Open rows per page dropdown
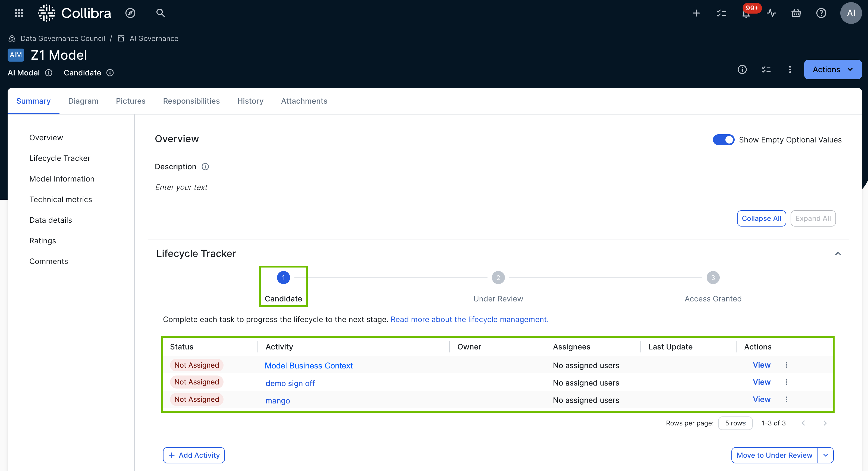This screenshot has height=471, width=868. pos(735,423)
